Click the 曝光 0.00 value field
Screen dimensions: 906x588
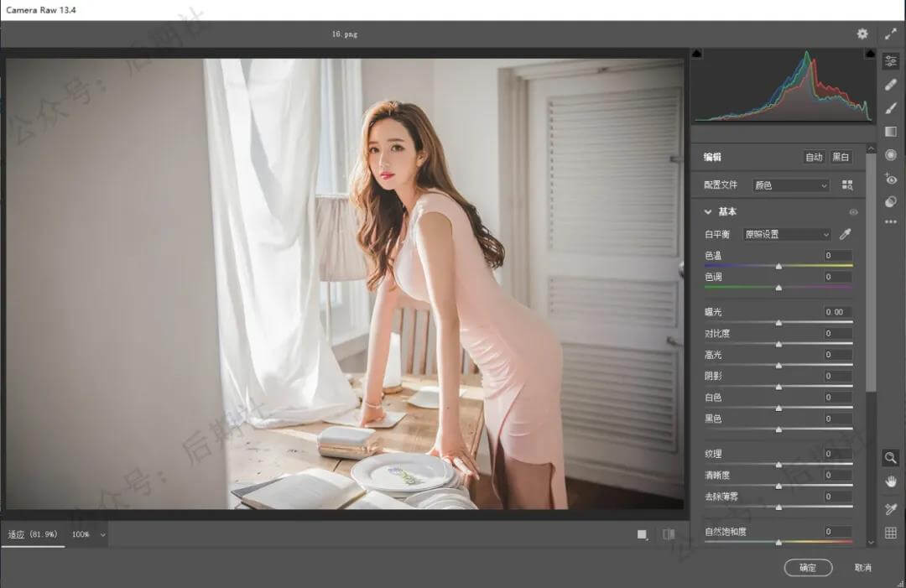[837, 312]
